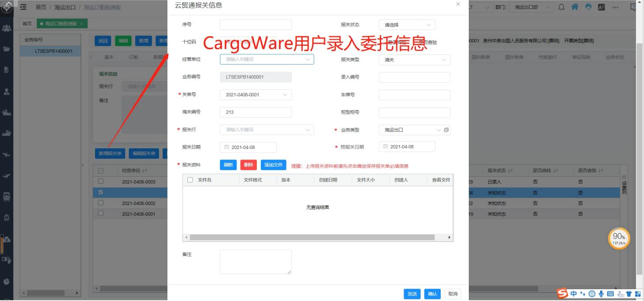
Task: Open the 报关行 dropdown in dialog
Action: click(x=267, y=130)
